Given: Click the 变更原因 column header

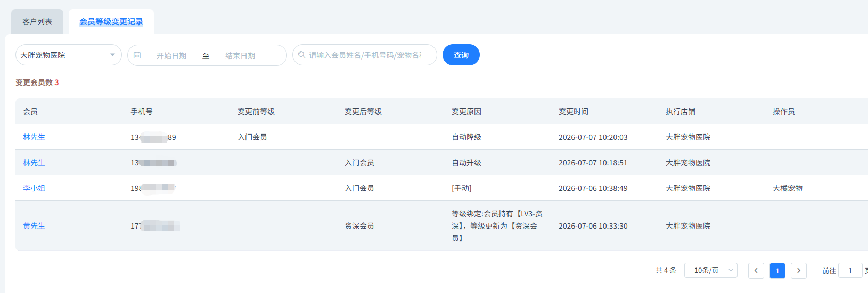Looking at the screenshot, I should (466, 112).
